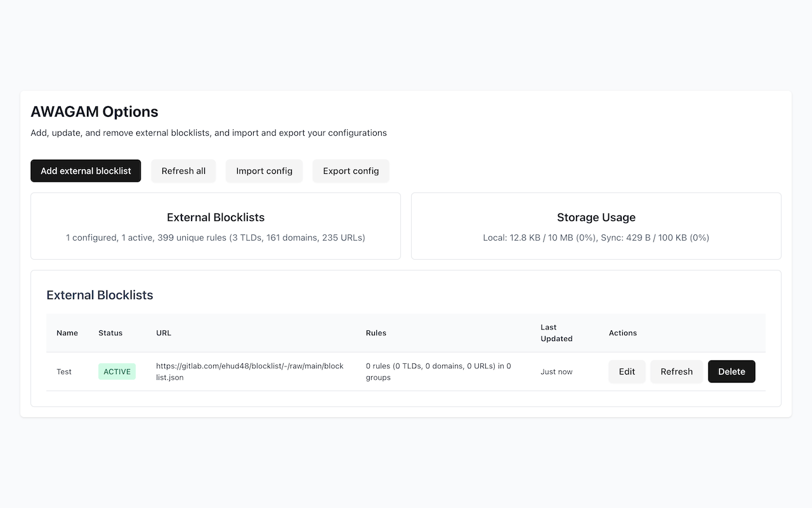
Task: Click the Name column header
Action: (67, 333)
